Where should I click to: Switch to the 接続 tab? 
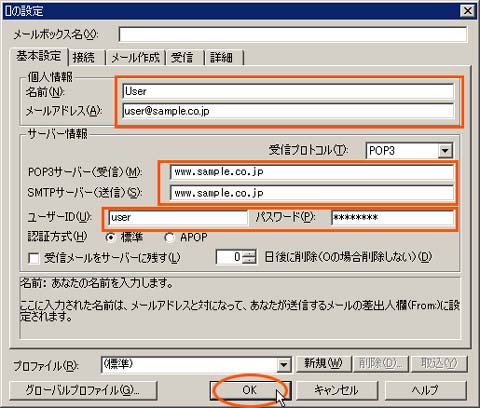tap(84, 58)
